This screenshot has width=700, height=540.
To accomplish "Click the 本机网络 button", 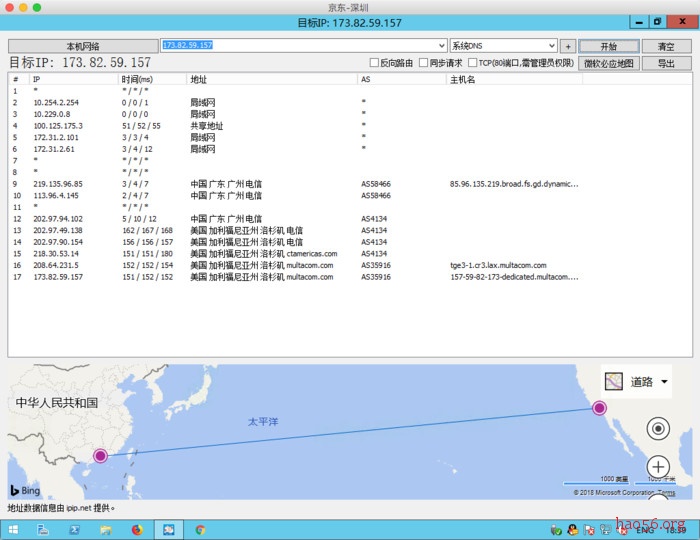I will click(x=83, y=46).
